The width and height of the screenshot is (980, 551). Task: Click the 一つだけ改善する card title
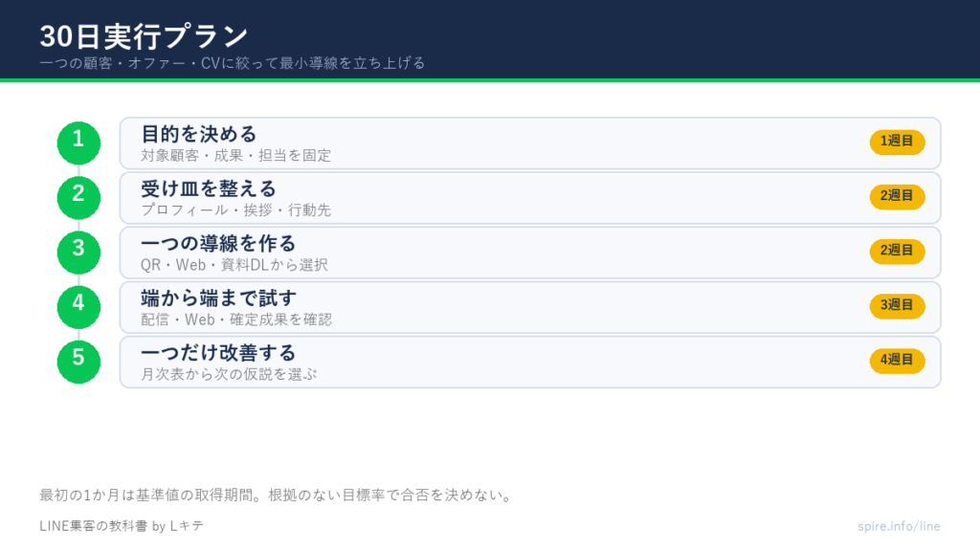(218, 352)
